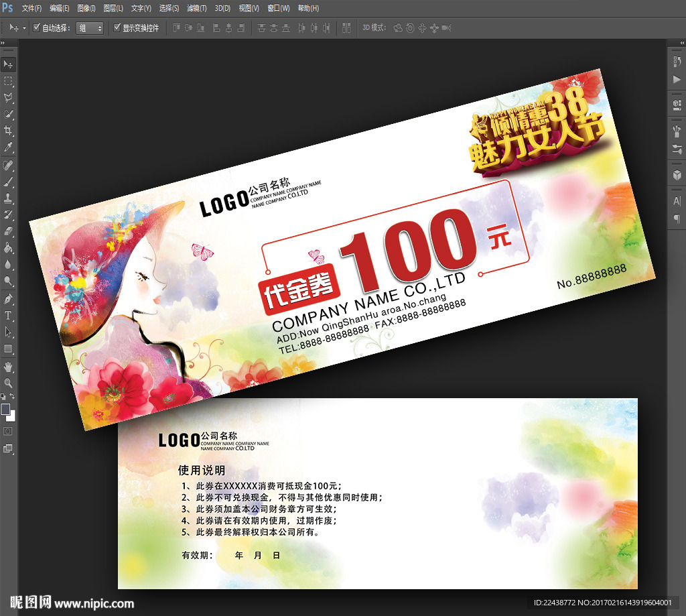The image size is (686, 616).
Task: Select the Paint Bucket tool
Action: pyautogui.click(x=8, y=248)
